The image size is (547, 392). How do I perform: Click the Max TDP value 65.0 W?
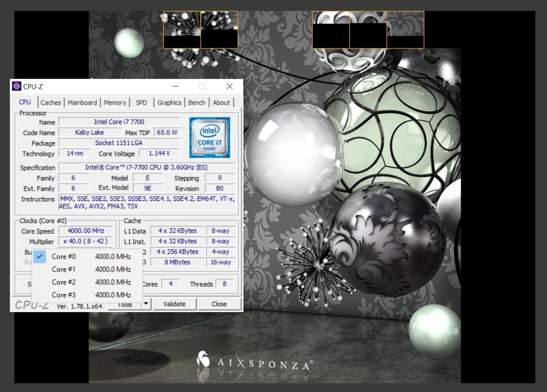[167, 132]
